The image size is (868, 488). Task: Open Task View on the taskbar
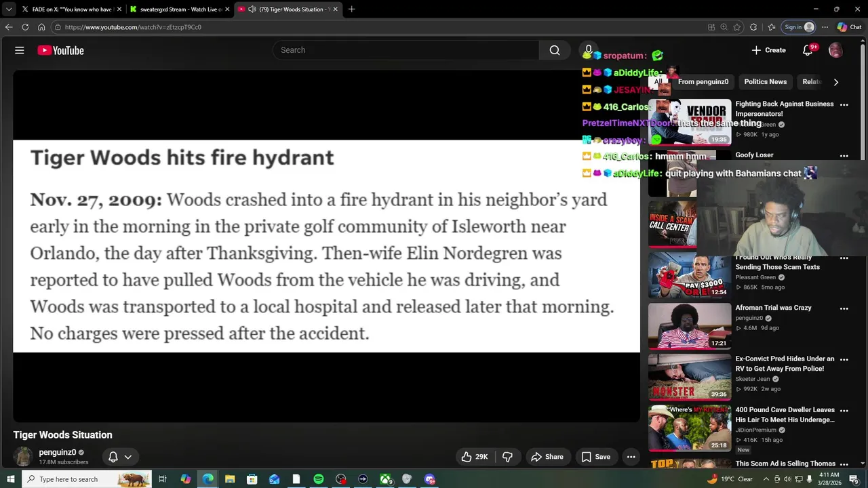click(163, 479)
